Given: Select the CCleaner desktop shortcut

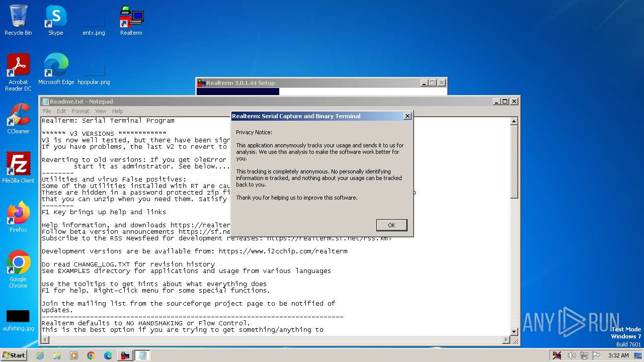Looking at the screenshot, I should point(18,119).
